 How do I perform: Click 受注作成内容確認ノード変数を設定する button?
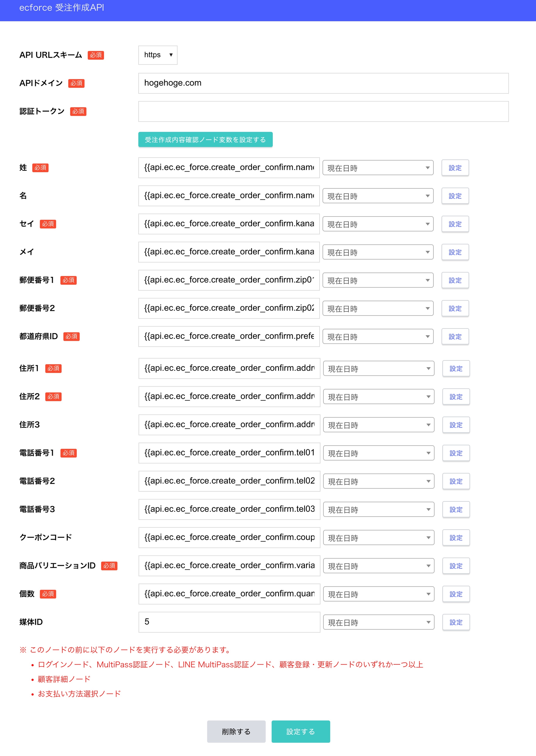pos(205,140)
